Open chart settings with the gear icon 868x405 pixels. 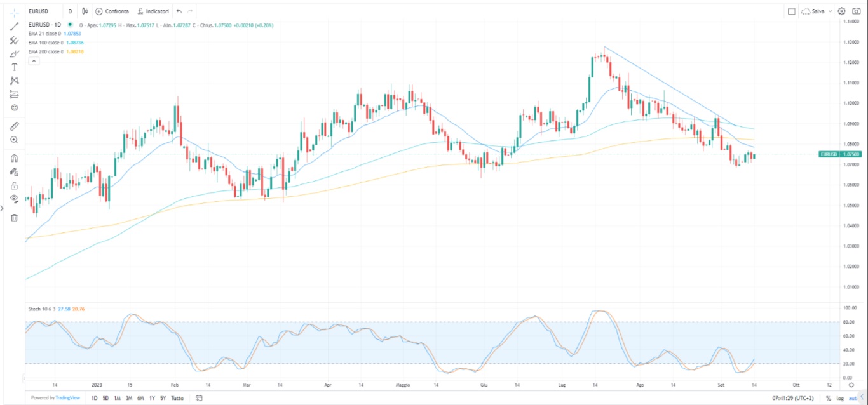(x=841, y=11)
